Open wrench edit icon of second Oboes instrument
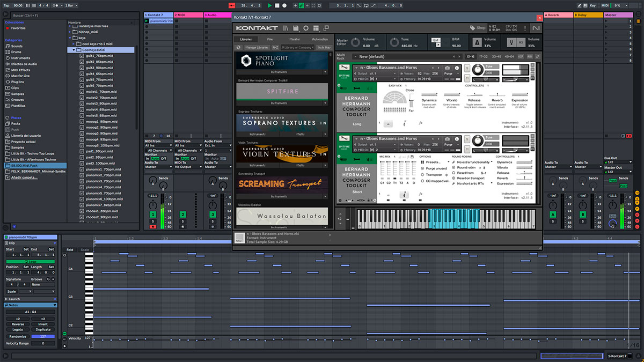The width and height of the screenshot is (644, 362). (x=344, y=139)
